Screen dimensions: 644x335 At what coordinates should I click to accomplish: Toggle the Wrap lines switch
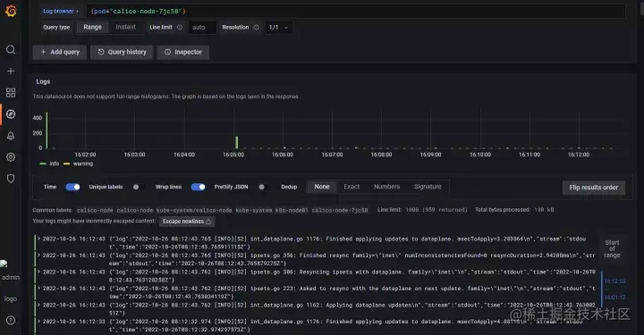[198, 187]
